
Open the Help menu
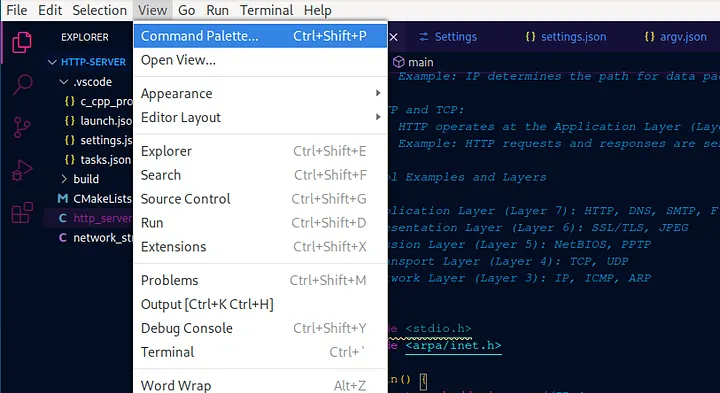tap(317, 10)
